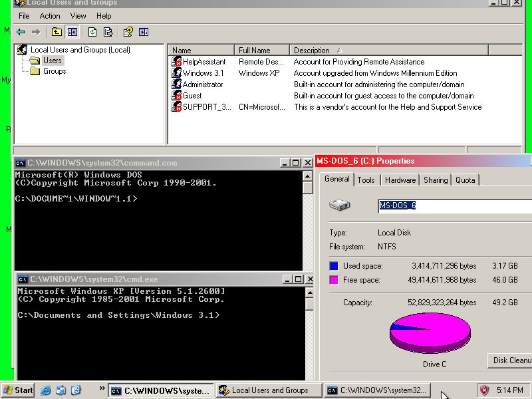Click the Local Users and Groups root icon
This screenshot has width=532, height=399.
click(23, 49)
